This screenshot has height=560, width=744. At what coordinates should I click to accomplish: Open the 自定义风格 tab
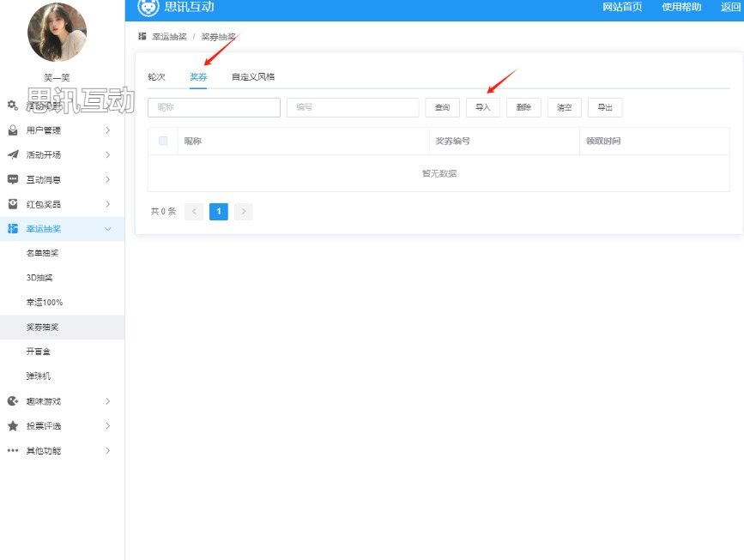[x=253, y=77]
